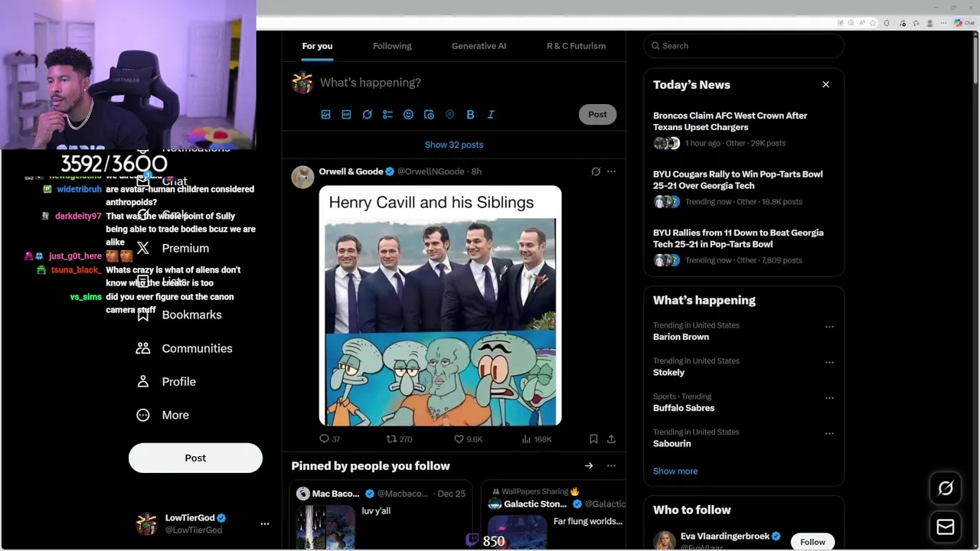Open options for Barion Brown trend
980x551 pixels.
click(829, 327)
